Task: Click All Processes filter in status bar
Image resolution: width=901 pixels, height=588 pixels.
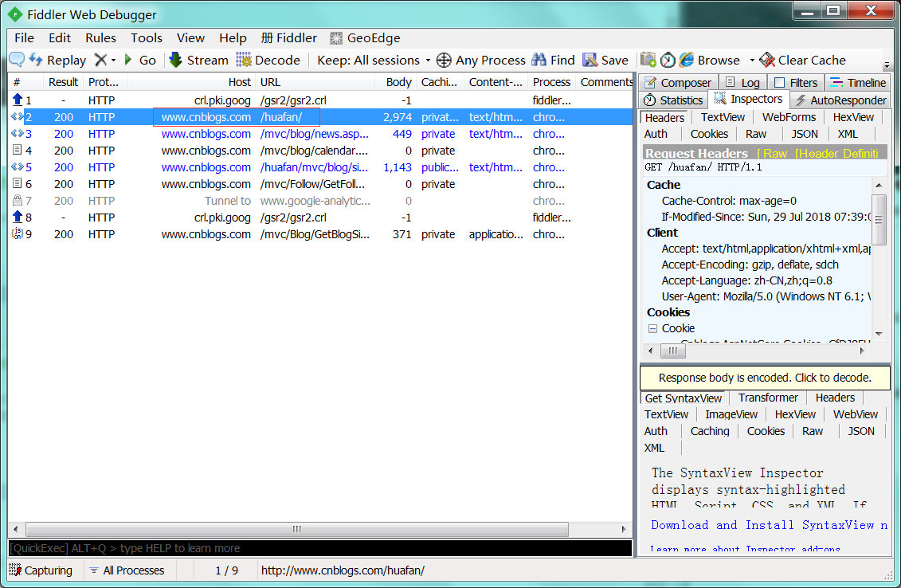Action: pyautogui.click(x=127, y=570)
